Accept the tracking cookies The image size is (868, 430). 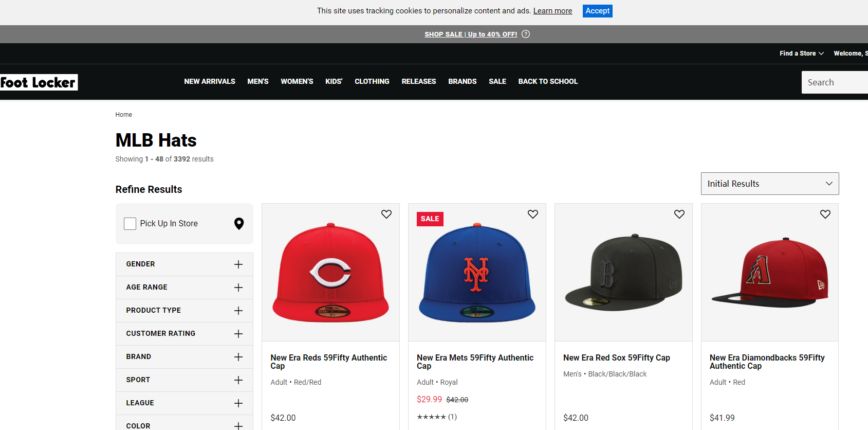click(597, 11)
